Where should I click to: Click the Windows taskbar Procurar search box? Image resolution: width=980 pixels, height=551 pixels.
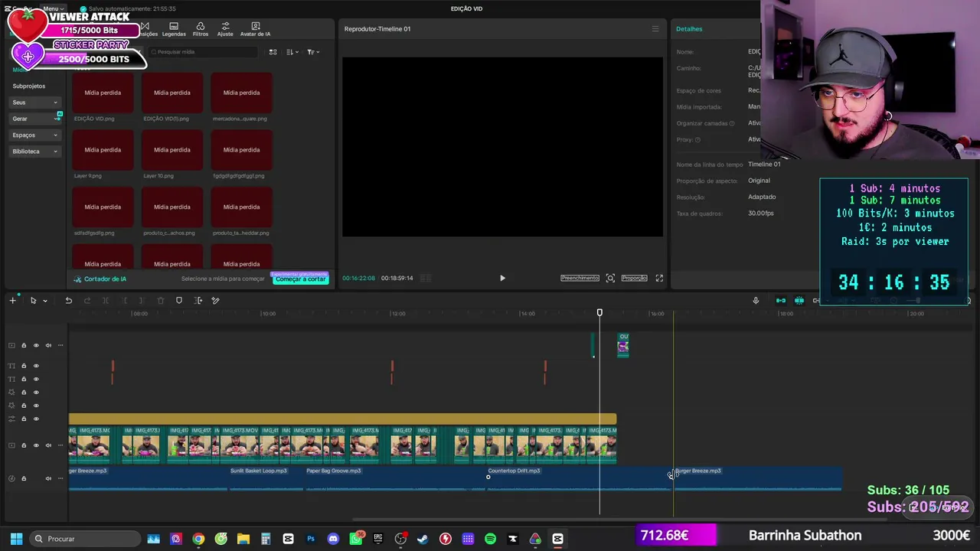click(86, 539)
